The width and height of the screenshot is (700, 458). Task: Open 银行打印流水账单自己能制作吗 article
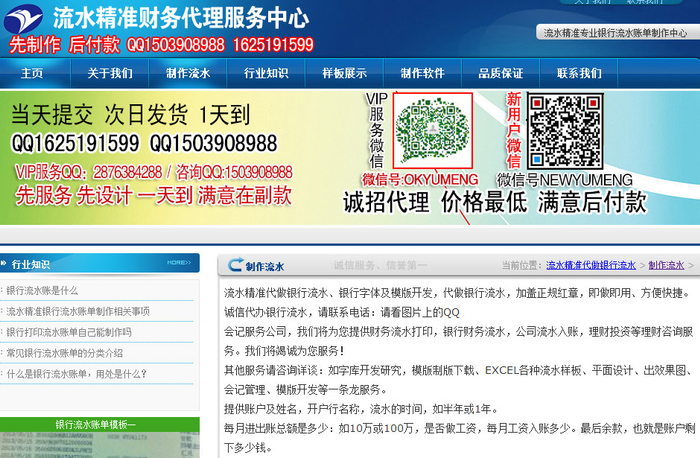(x=69, y=332)
